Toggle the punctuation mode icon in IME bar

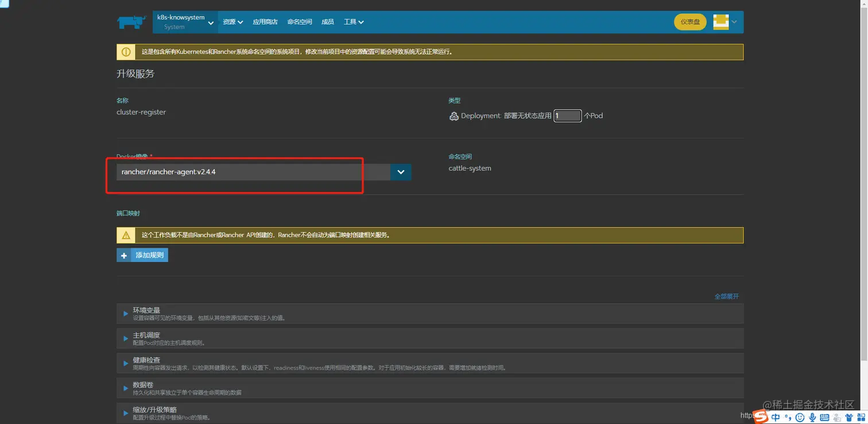click(788, 418)
